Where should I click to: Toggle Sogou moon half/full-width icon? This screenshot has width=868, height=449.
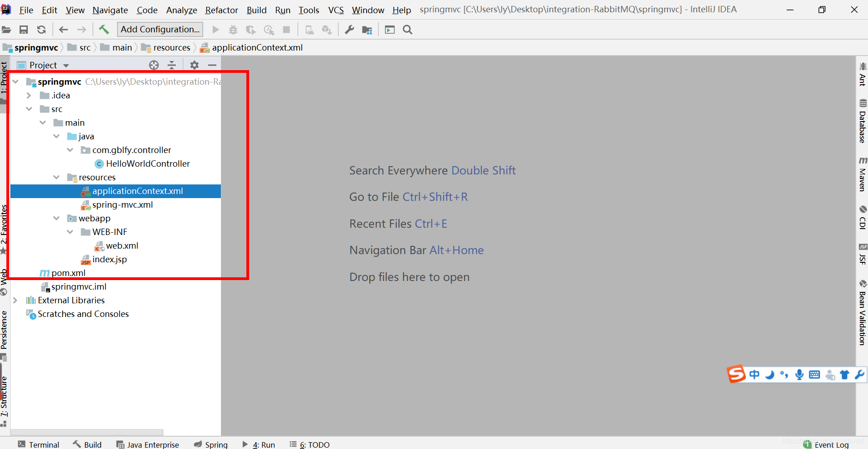point(770,375)
